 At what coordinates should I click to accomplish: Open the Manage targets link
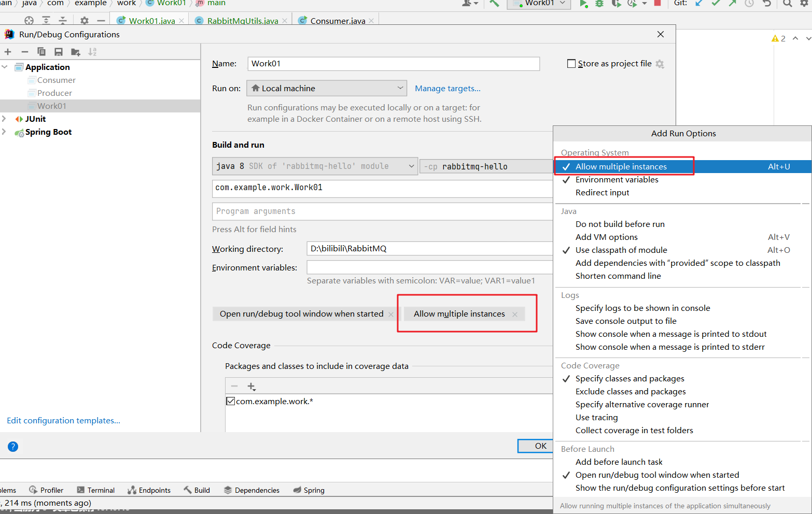click(x=447, y=88)
